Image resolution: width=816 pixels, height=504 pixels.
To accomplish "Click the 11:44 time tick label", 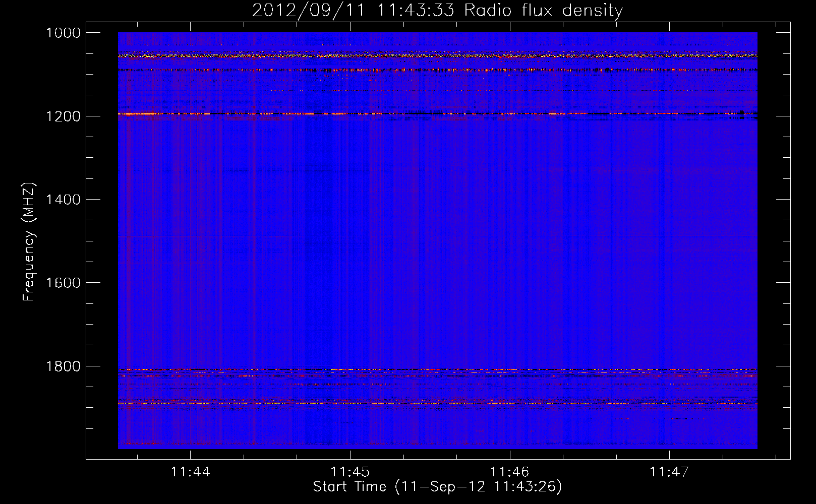I will [x=190, y=472].
